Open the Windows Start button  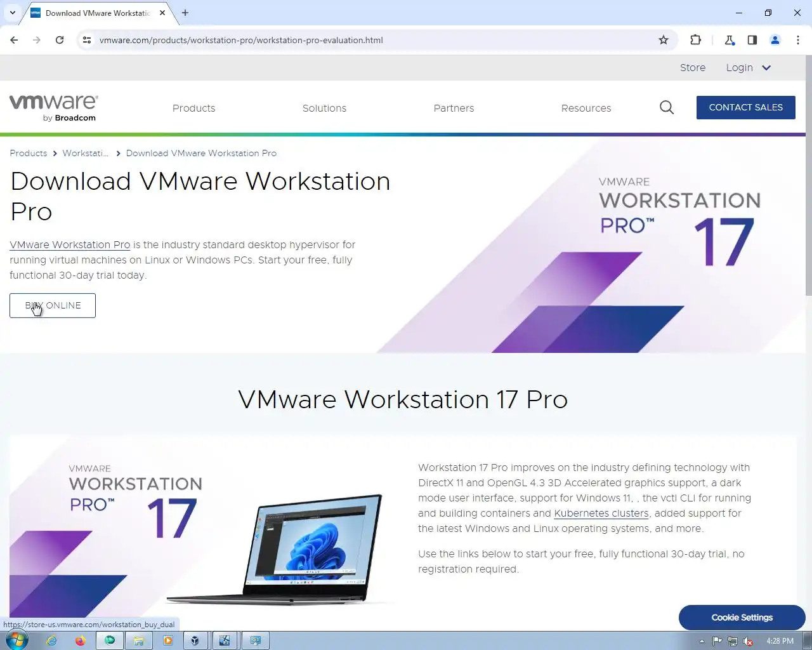tap(17, 640)
